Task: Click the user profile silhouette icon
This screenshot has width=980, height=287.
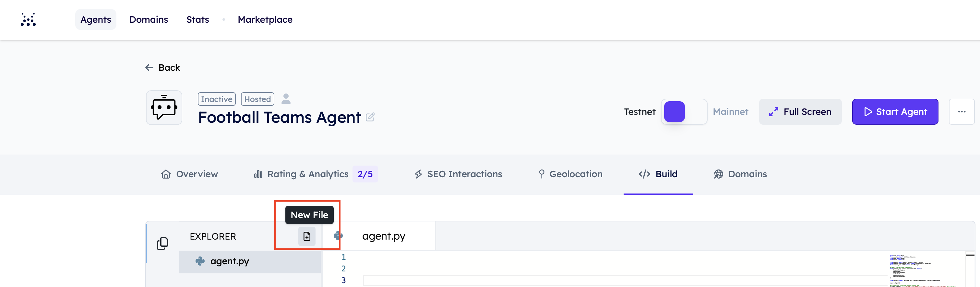Action: tap(286, 99)
